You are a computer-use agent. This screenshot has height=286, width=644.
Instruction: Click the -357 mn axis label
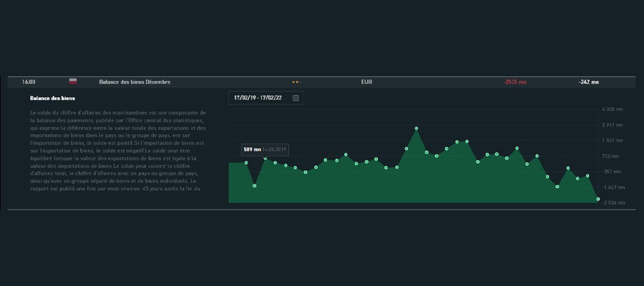point(613,172)
